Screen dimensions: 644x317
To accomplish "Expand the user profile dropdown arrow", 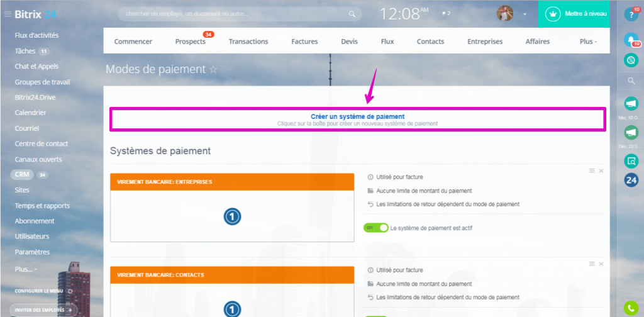I will 525,14.
